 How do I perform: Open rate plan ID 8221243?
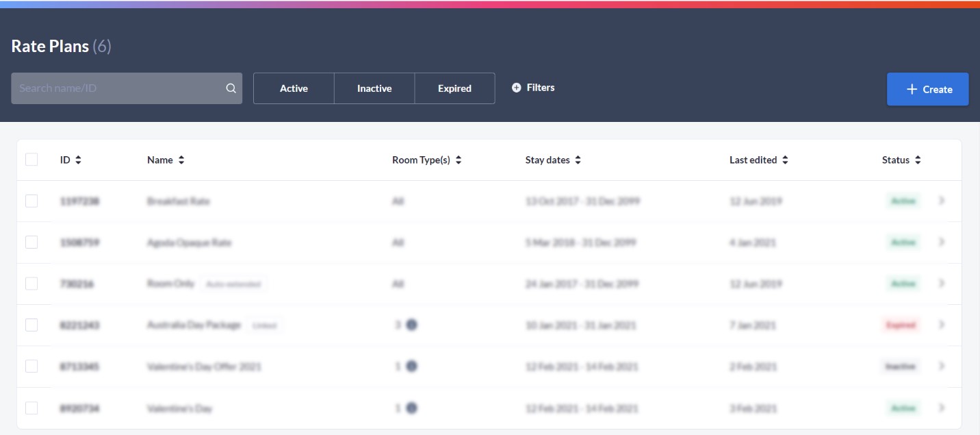79,325
